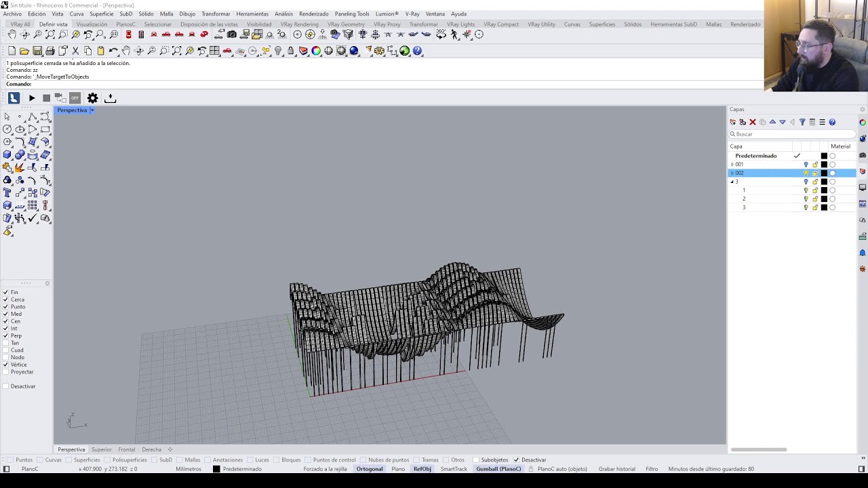Toggle the Vértice osnap checkbox

[5, 365]
